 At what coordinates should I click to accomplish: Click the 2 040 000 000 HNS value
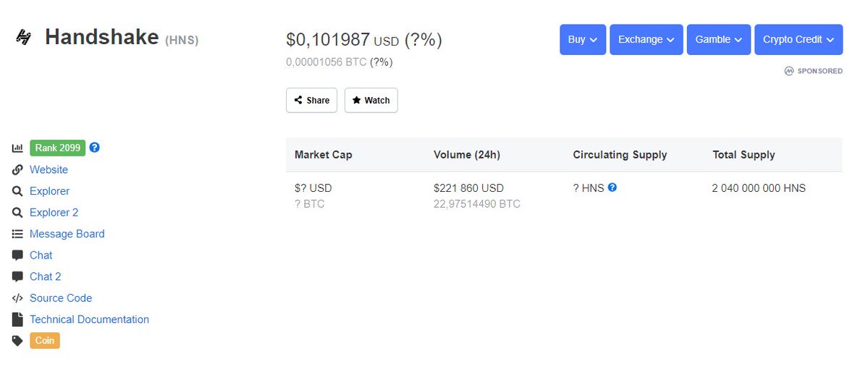759,188
